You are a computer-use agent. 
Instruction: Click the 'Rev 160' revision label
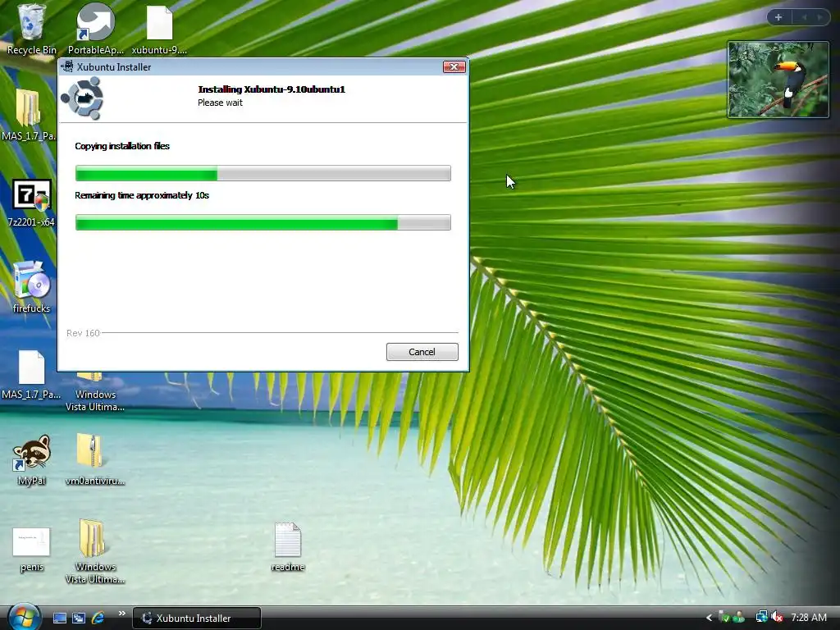pyautogui.click(x=83, y=333)
